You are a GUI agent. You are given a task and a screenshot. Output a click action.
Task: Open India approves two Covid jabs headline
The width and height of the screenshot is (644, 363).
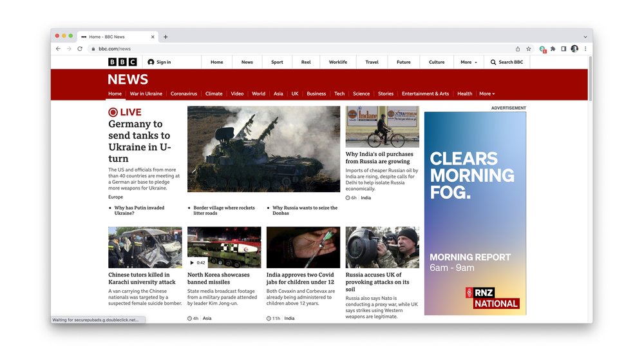pos(300,279)
